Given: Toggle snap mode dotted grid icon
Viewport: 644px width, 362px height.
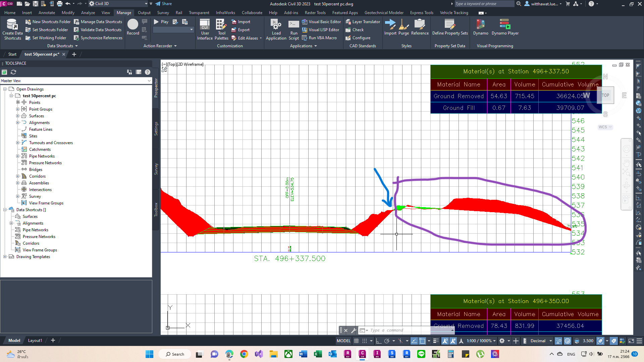Looking at the screenshot, I should [365, 341].
